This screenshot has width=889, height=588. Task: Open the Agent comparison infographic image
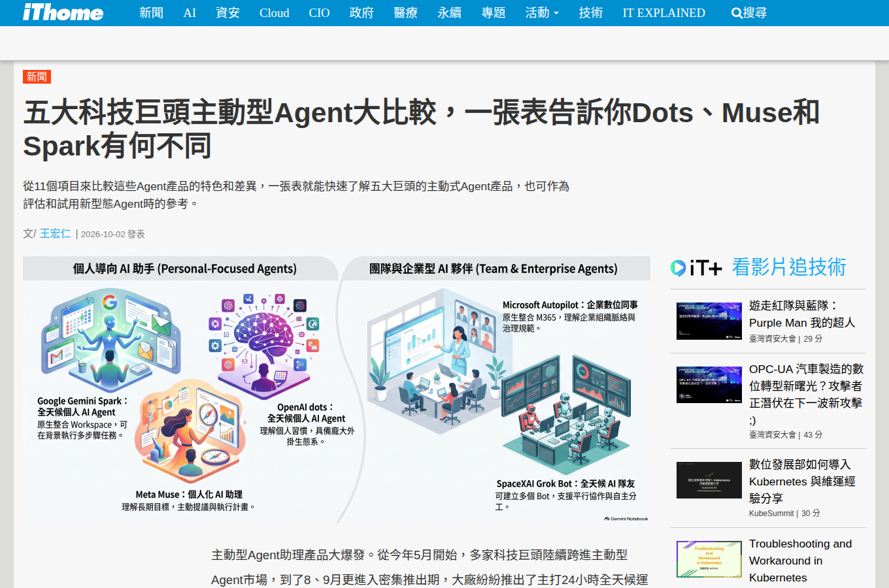pyautogui.click(x=337, y=389)
